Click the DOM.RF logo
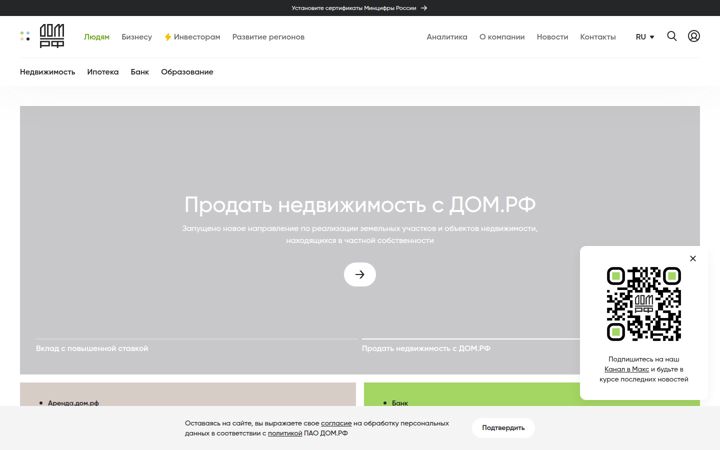The width and height of the screenshot is (720, 450). click(x=51, y=36)
